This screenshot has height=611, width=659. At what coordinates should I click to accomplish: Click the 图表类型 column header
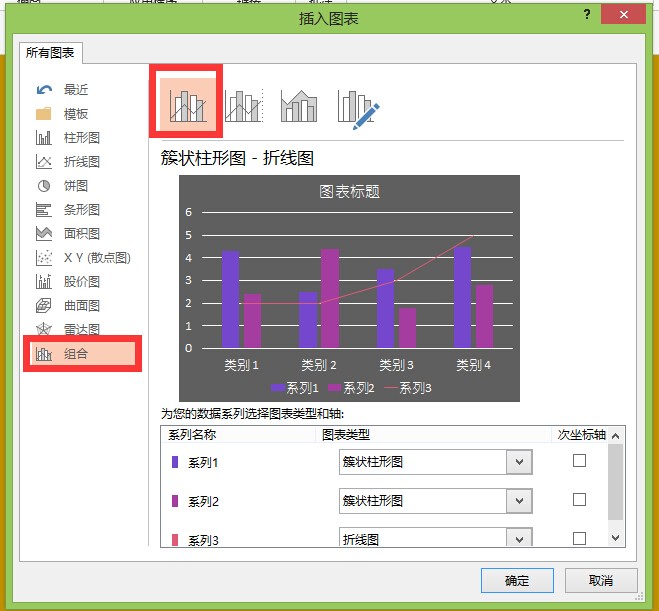tap(345, 435)
